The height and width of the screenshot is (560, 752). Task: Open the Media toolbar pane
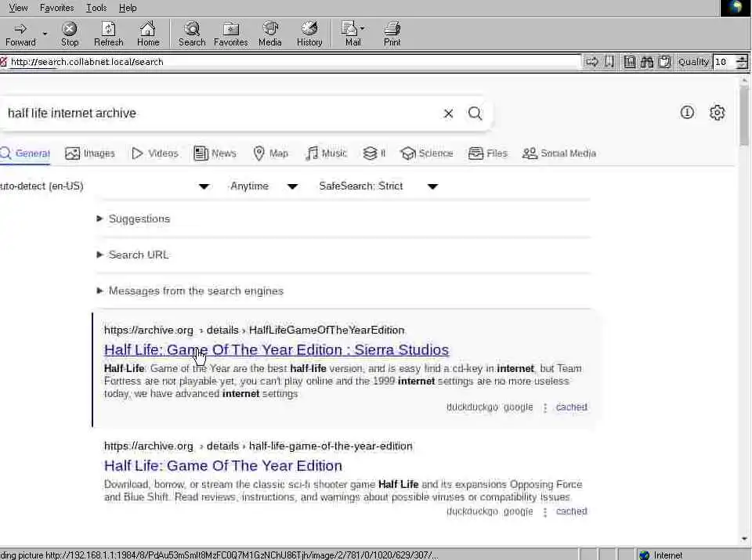point(270,34)
